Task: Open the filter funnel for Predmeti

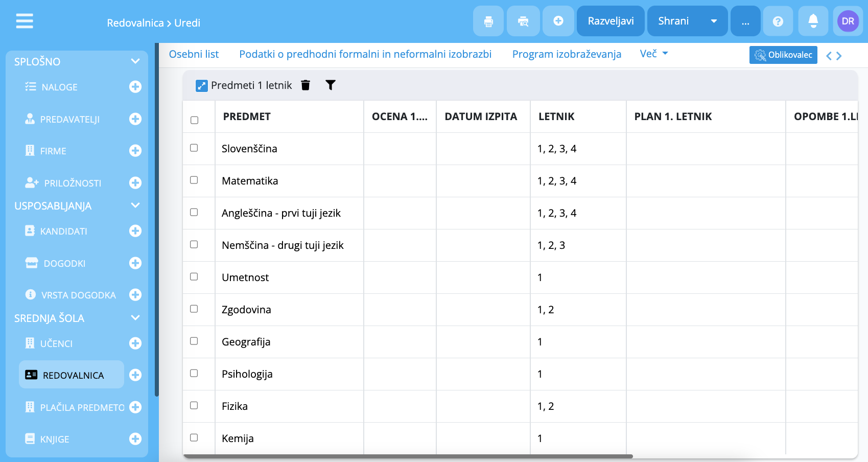Action: 331,85
